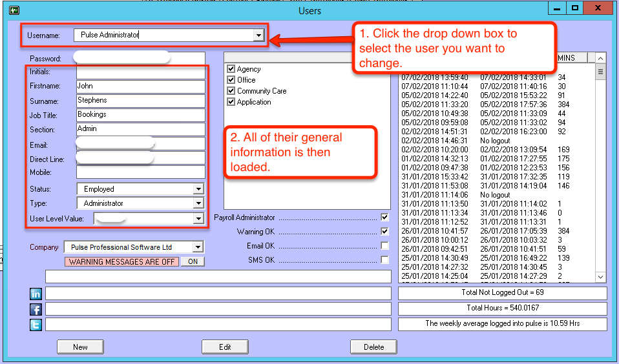Click the Facebook icon
Image resolution: width=619 pixels, height=364 pixels.
click(x=36, y=309)
